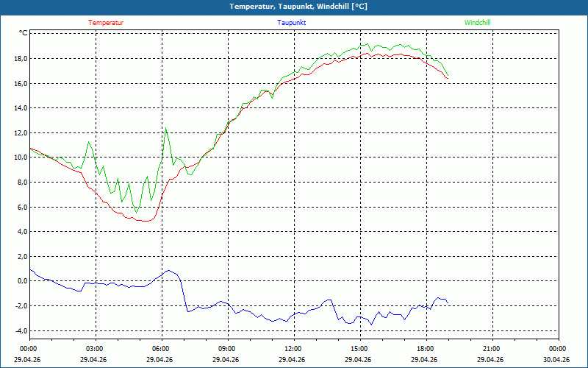Select the 21:00 time label on the x-axis
588x368 pixels.
[492, 348]
